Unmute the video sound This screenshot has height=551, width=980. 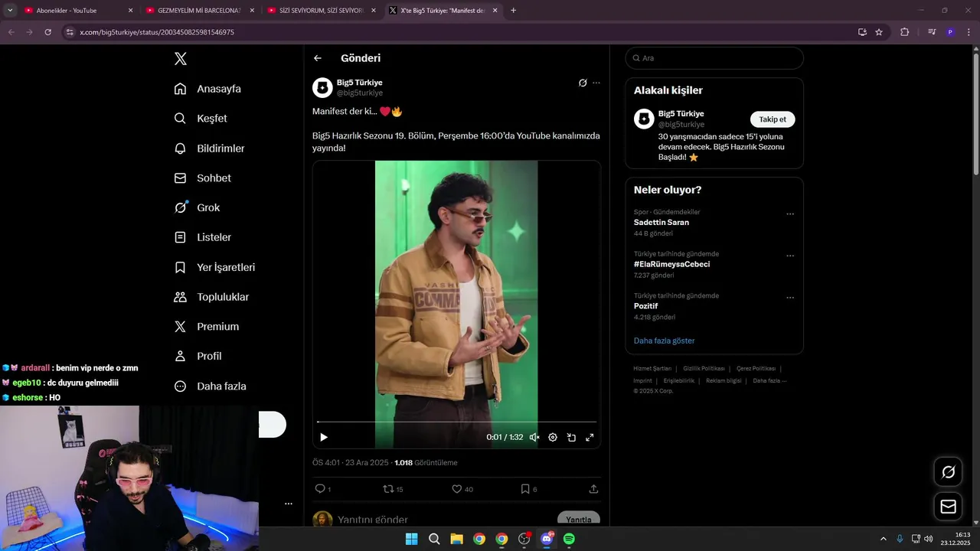534,438
